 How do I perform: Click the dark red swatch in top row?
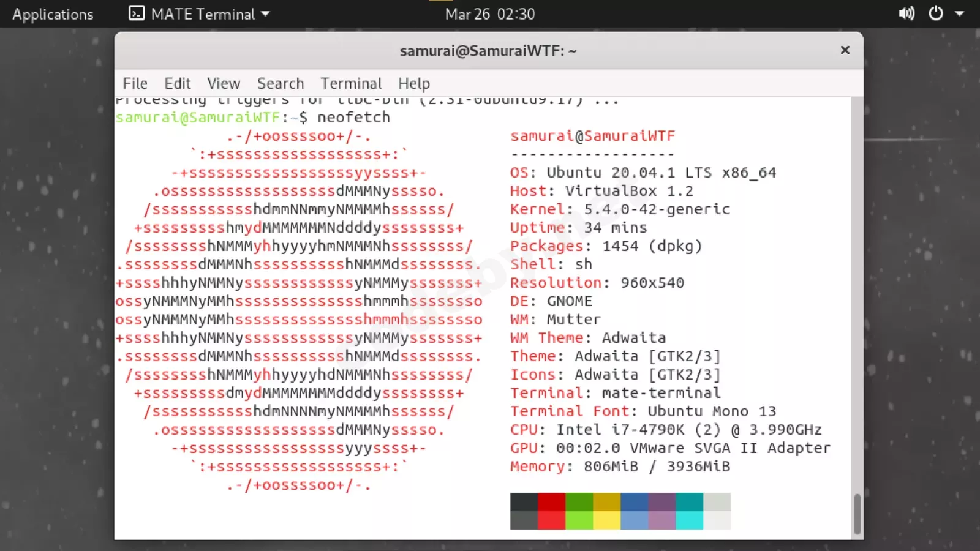coord(551,501)
